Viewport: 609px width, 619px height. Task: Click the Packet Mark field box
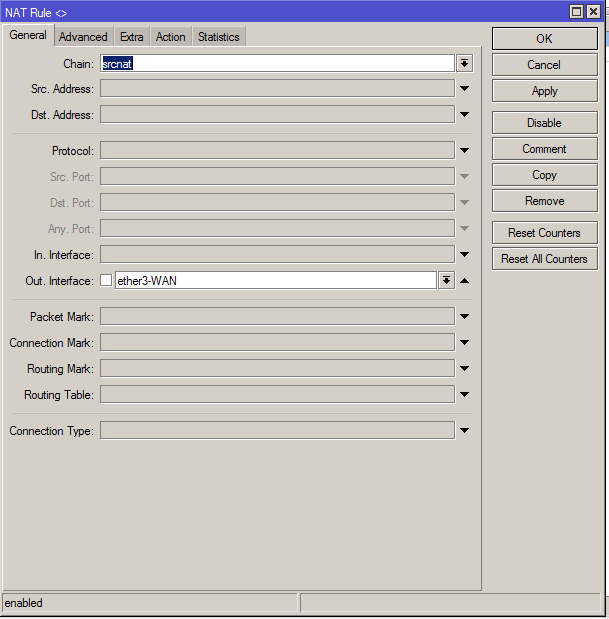[x=277, y=316]
